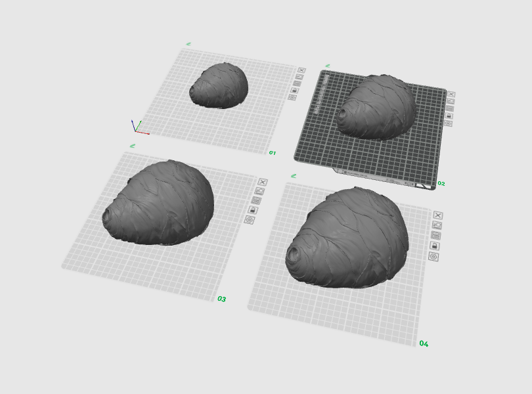The width and height of the screenshot is (532, 394).
Task: Arrange objects on plate 03
Action: point(256,200)
